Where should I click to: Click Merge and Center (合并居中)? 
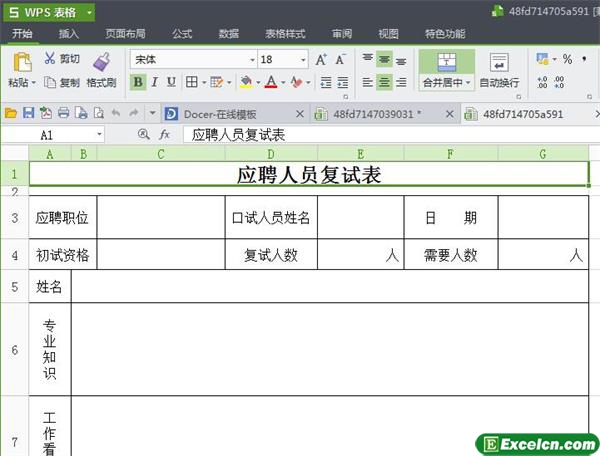pyautogui.click(x=447, y=70)
